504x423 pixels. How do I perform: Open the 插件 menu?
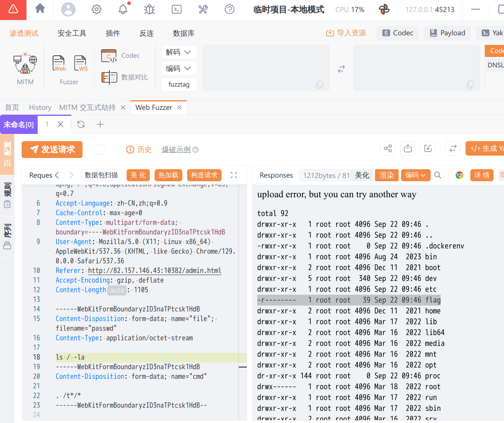click(113, 33)
